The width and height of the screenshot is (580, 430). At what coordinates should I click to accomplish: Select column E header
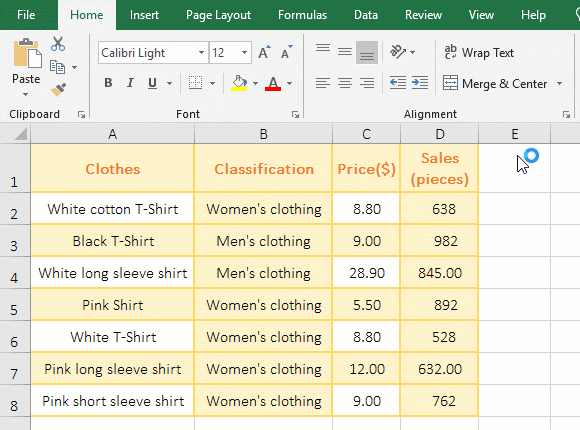[515, 134]
